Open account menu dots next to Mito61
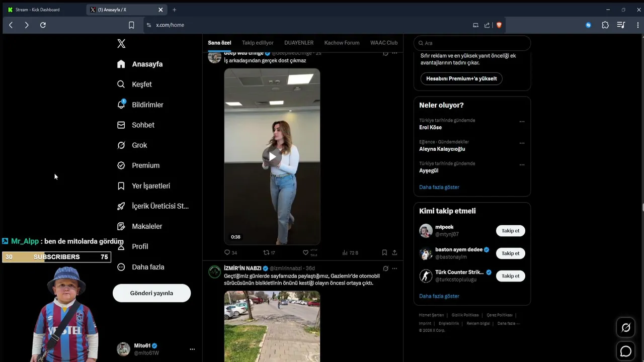 192,349
